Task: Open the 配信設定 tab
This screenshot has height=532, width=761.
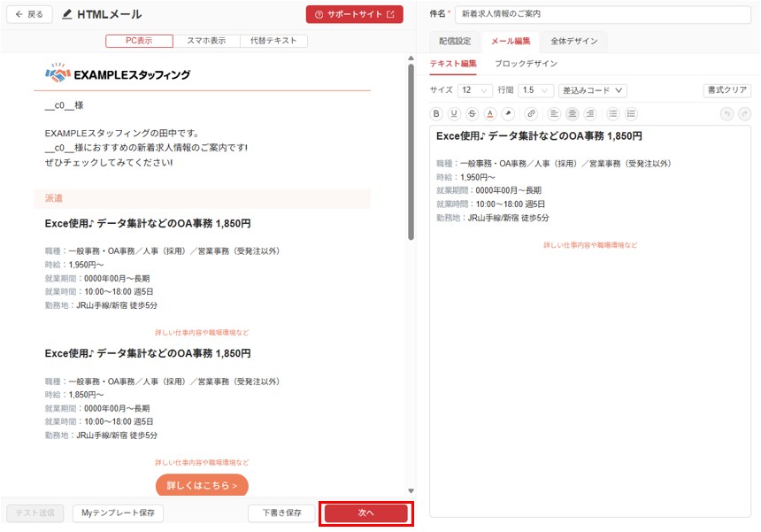Action: click(455, 41)
